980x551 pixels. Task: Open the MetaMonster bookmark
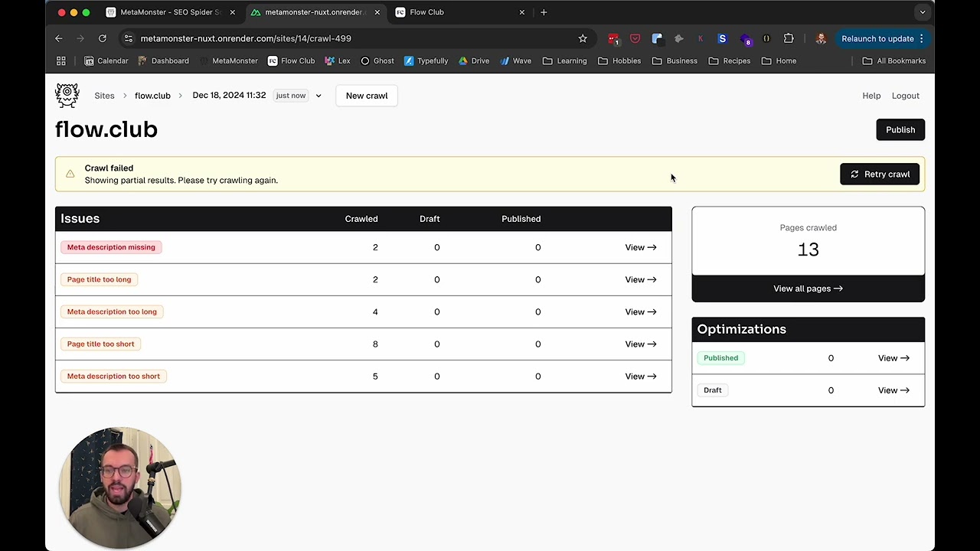(228, 60)
